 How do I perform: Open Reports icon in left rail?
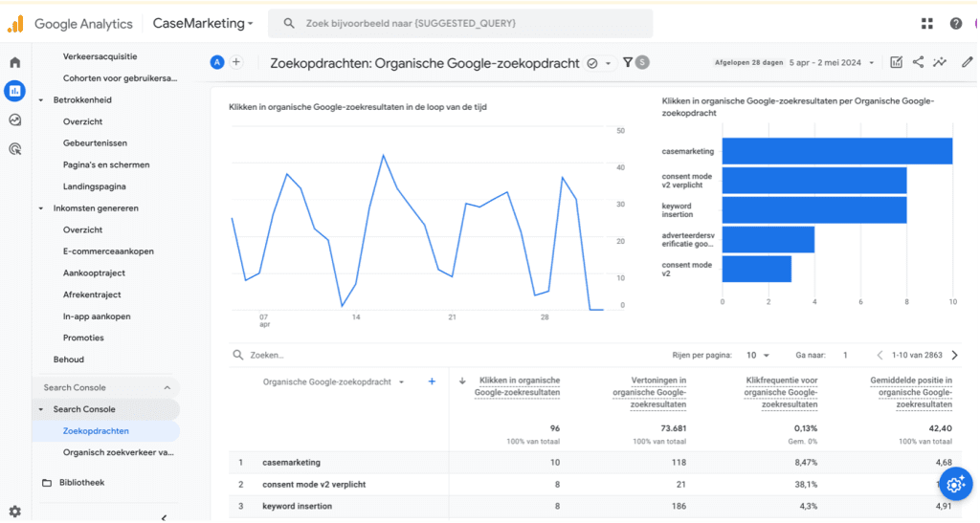[15, 91]
